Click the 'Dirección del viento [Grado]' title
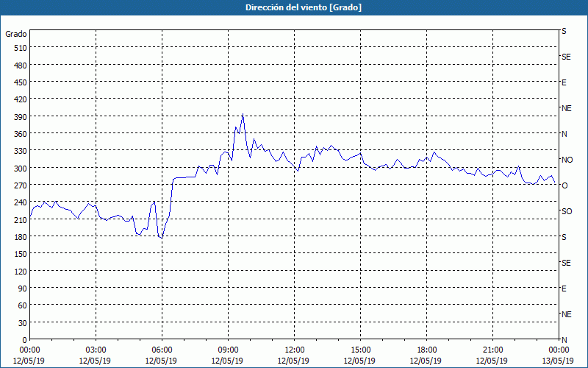 304,7
